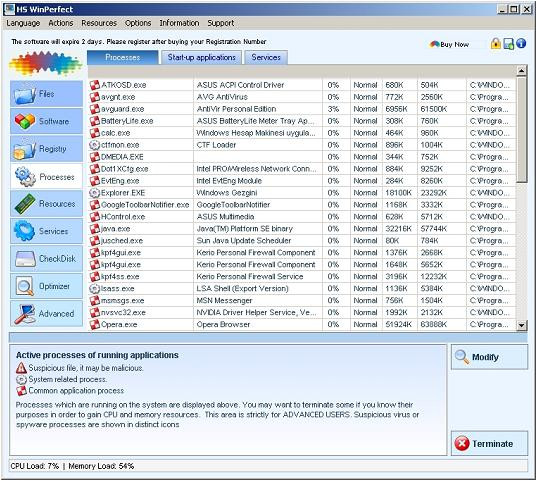Open the Resources menu in menu bar

point(99,23)
